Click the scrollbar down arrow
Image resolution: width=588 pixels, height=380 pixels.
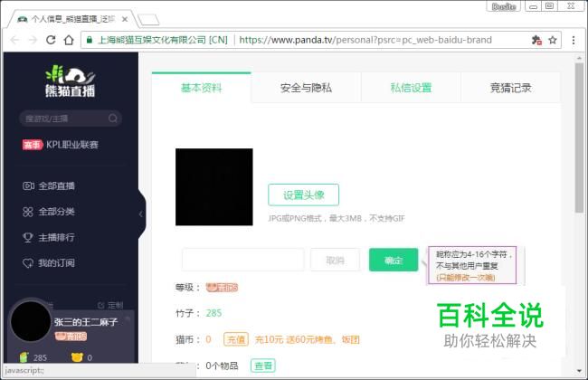pos(579,371)
